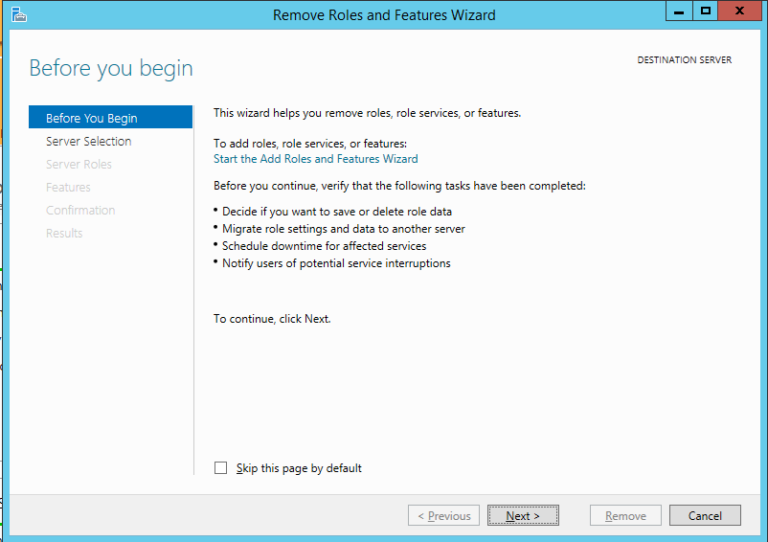Open the Start the Add Roles and Features Wizard link
Image resolution: width=768 pixels, height=542 pixels.
point(315,159)
